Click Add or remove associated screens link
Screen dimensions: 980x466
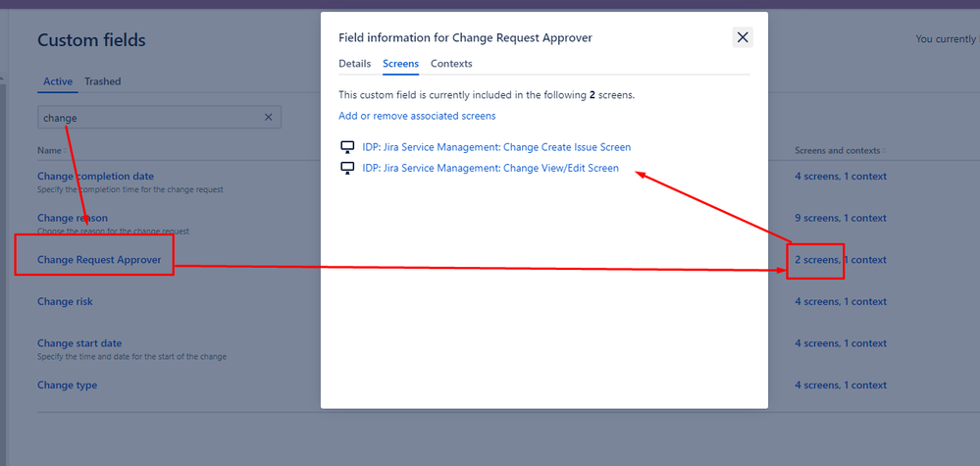tap(417, 116)
